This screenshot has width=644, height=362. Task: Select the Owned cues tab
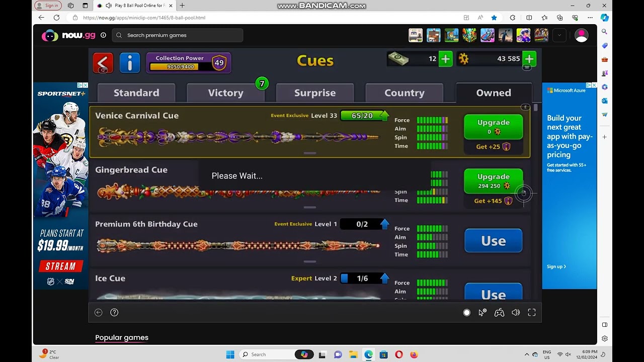click(x=494, y=93)
